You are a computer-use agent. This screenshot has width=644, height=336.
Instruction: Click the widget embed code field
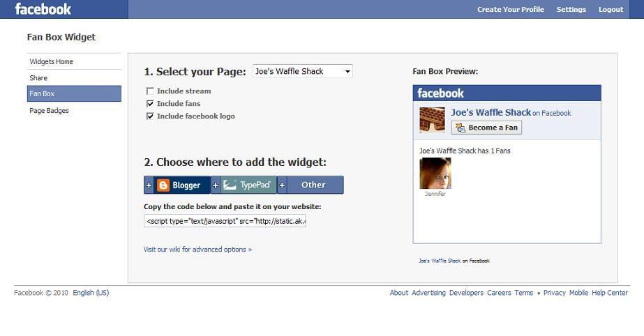click(225, 221)
